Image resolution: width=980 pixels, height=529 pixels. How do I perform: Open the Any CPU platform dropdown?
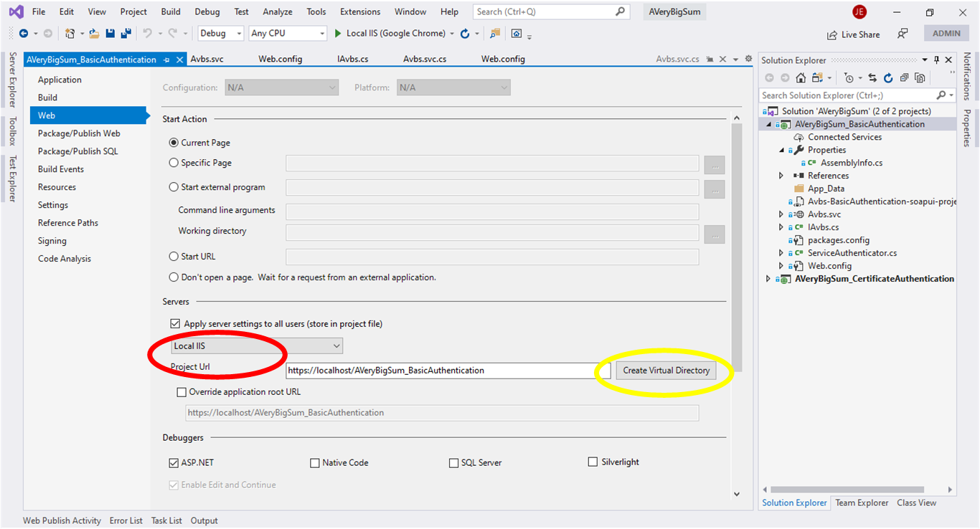(321, 33)
